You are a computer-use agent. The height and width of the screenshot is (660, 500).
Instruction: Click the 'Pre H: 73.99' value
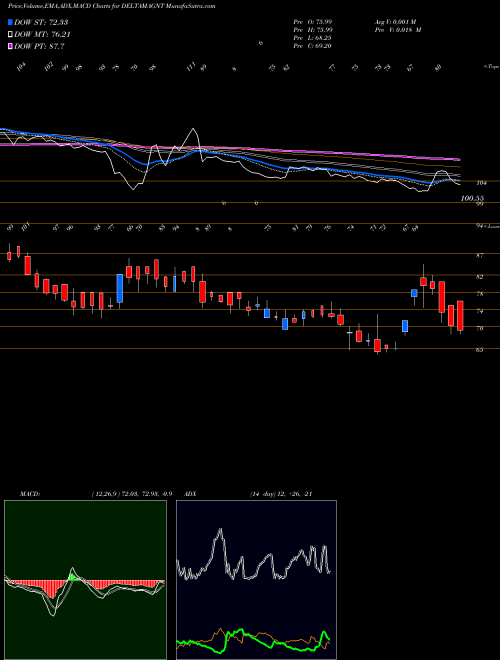[x=313, y=30]
